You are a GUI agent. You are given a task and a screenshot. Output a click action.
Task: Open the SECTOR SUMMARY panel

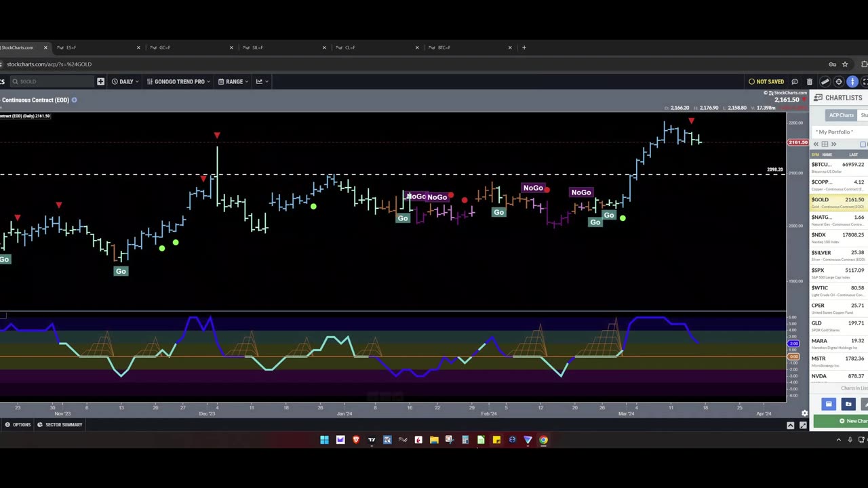coord(60,425)
